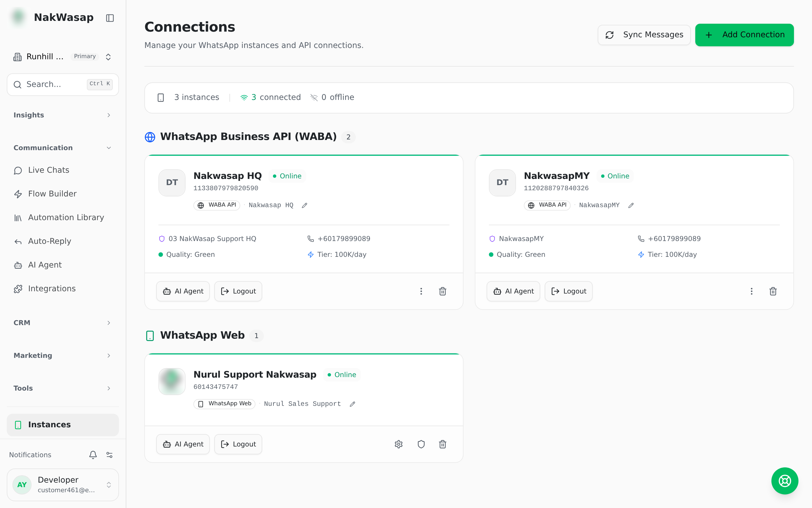Click the WhatsApp Business API (WABA) heading
812x508 pixels.
[248, 137]
